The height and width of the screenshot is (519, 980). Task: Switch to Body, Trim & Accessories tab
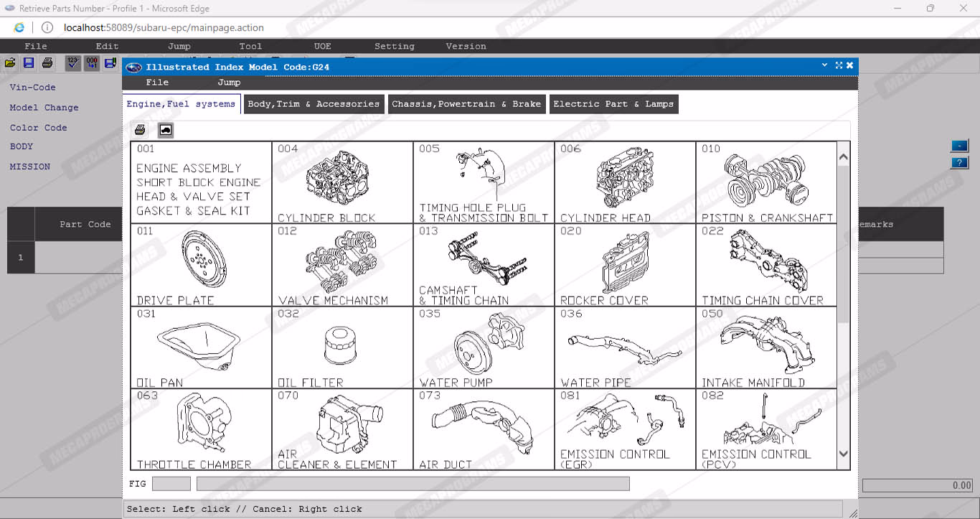[314, 104]
